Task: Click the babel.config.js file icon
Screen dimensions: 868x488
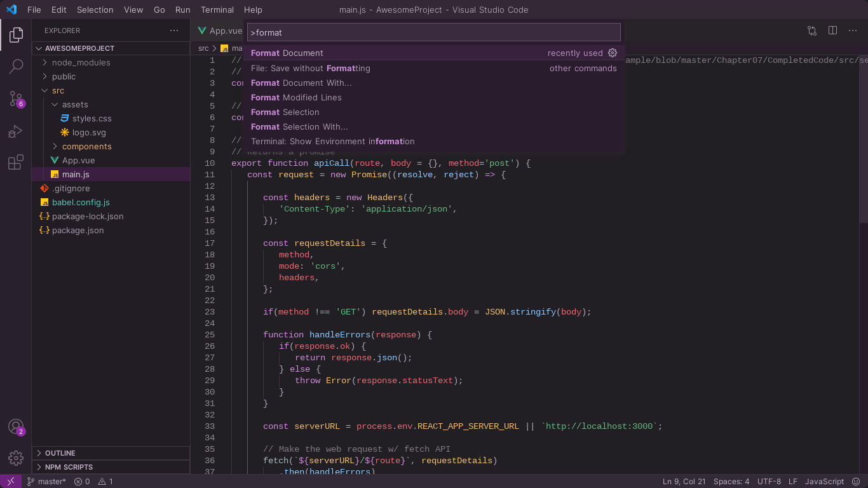Action: tap(44, 202)
